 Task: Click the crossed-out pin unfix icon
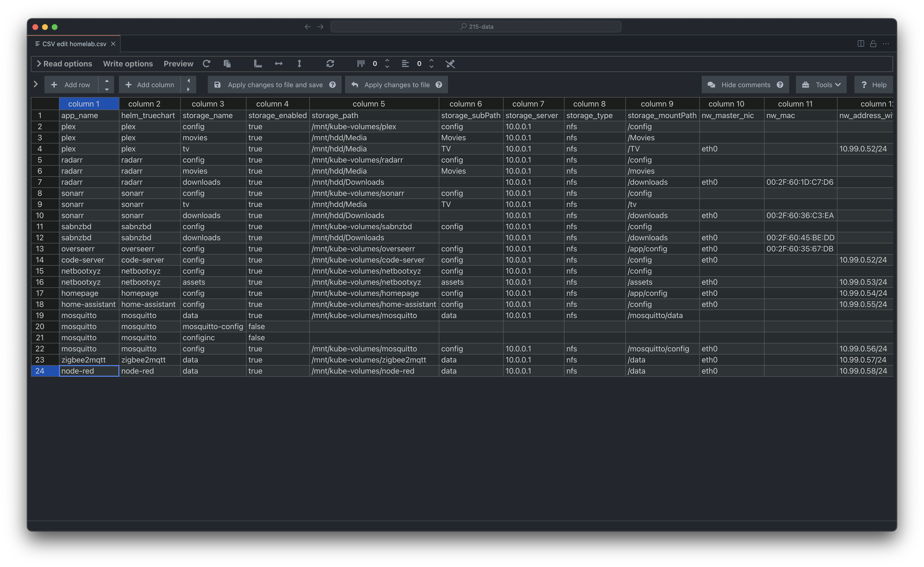point(450,64)
